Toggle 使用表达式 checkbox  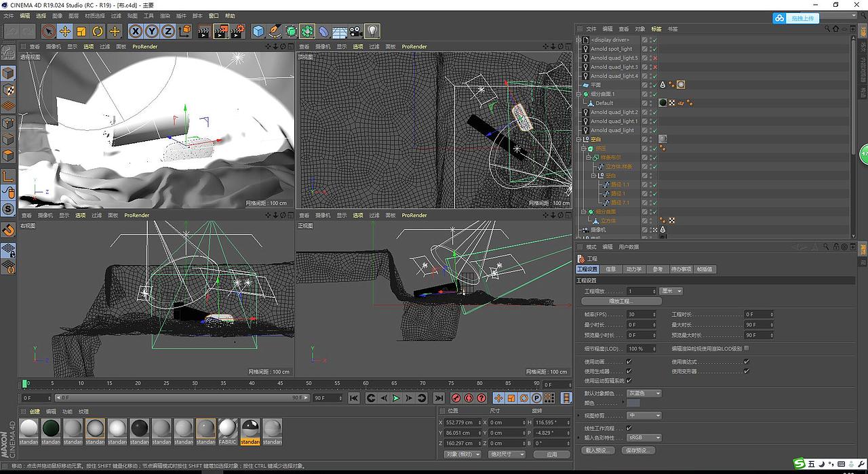[x=747, y=362]
